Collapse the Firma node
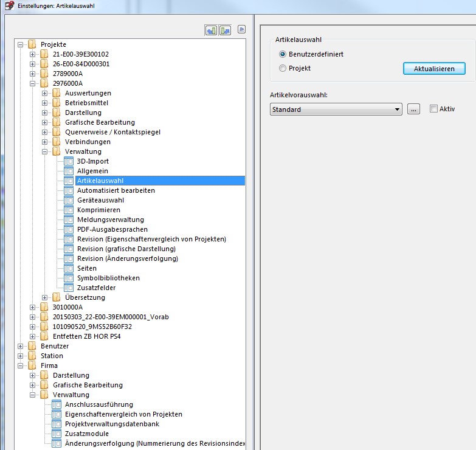 (20, 365)
